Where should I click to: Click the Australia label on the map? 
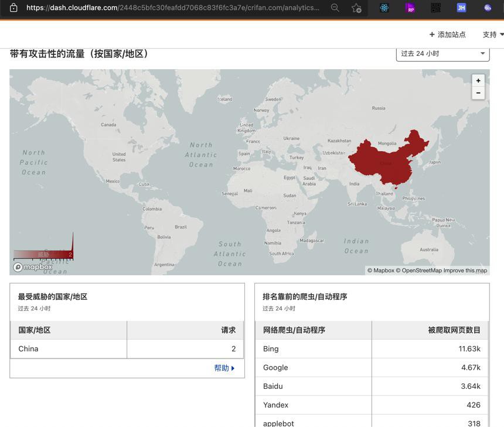coord(429,250)
